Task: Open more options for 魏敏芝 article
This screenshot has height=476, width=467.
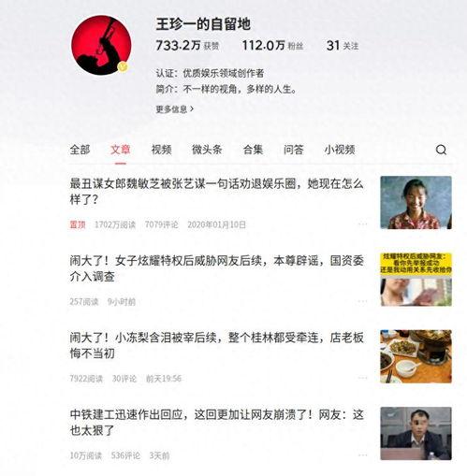Action: pos(362,224)
